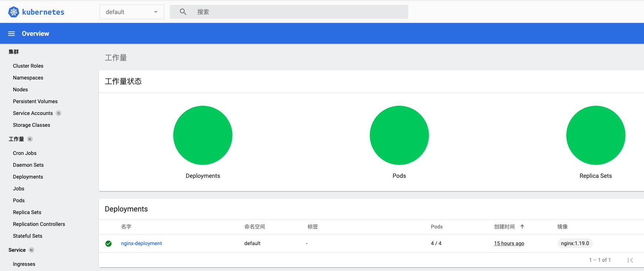The image size is (644, 271).
Task: Click the namespace selector dropdown arrow
Action: [156, 12]
